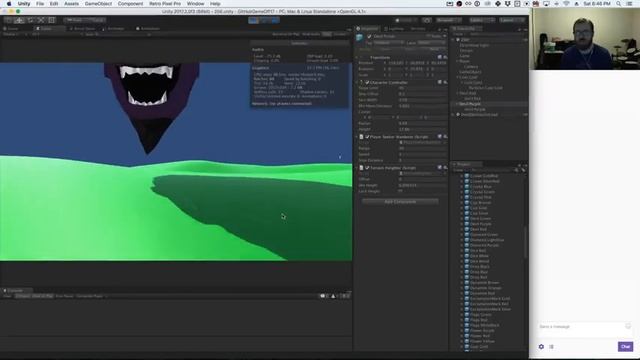The height and width of the screenshot is (360, 640).
Task: Open chat settings gear icon
Action: [541, 347]
